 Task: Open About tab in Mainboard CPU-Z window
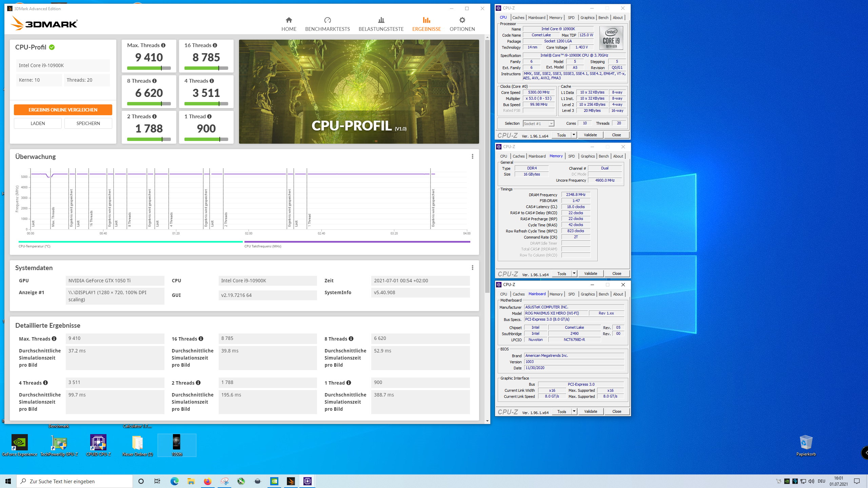pyautogui.click(x=618, y=294)
